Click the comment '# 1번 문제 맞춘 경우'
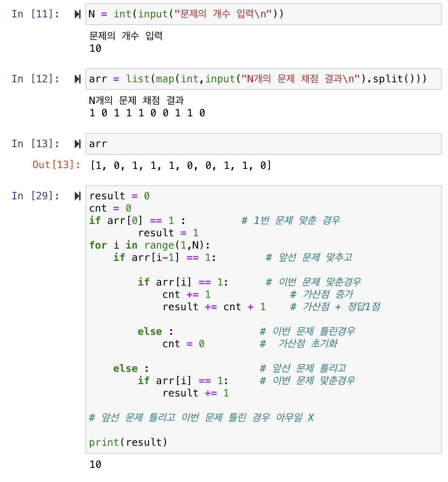448x482 pixels. [x=291, y=220]
